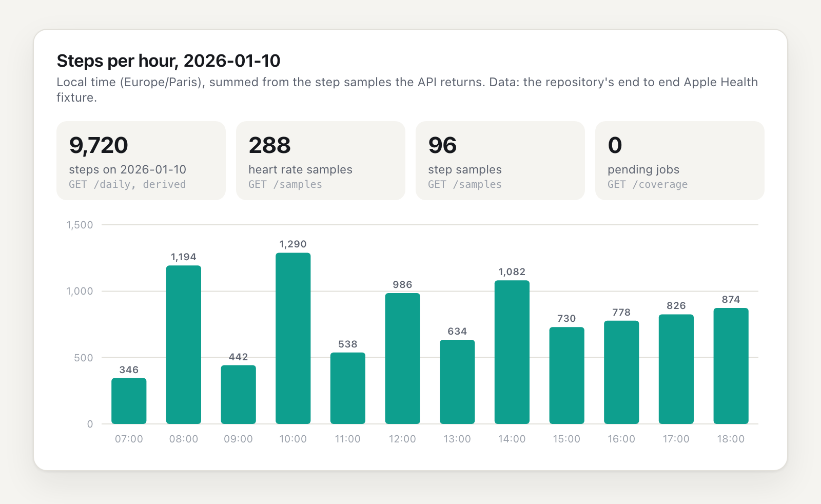Select the 18:00 bar with 874 steps

[x=731, y=366]
